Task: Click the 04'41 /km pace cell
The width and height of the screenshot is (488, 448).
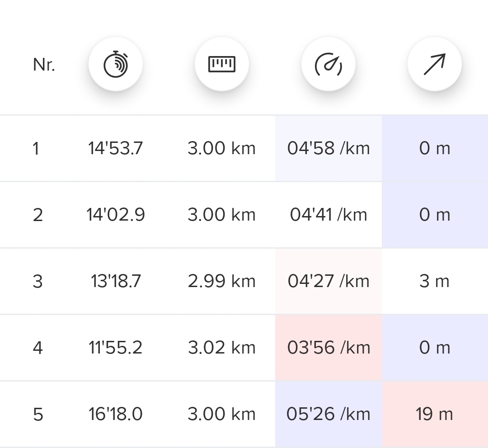Action: 328,215
